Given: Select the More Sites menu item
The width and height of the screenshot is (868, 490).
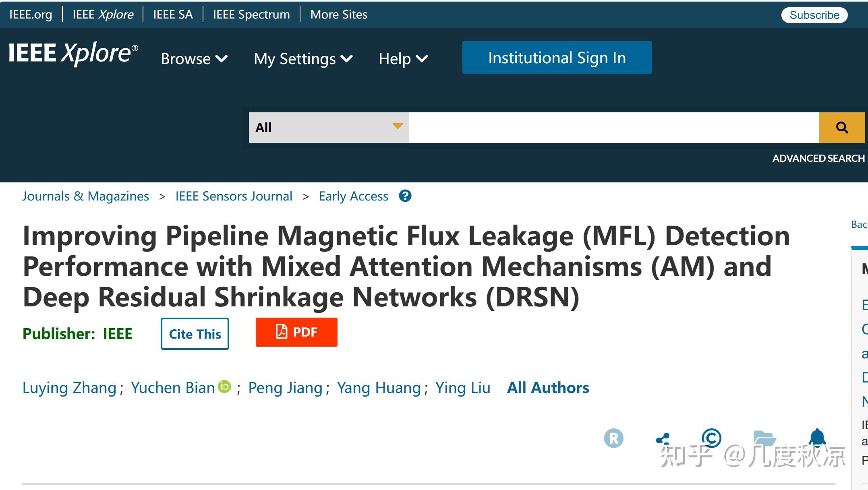Looking at the screenshot, I should [x=338, y=14].
